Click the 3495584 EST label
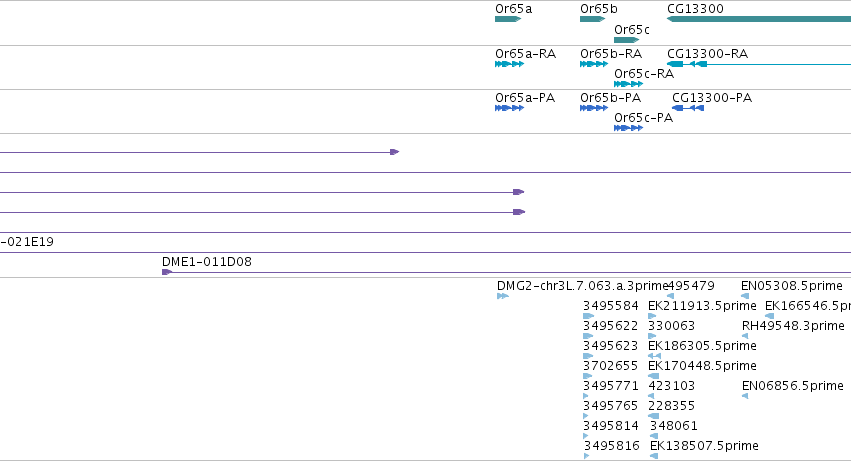Screen dimensions: 851x461 [x=611, y=306]
